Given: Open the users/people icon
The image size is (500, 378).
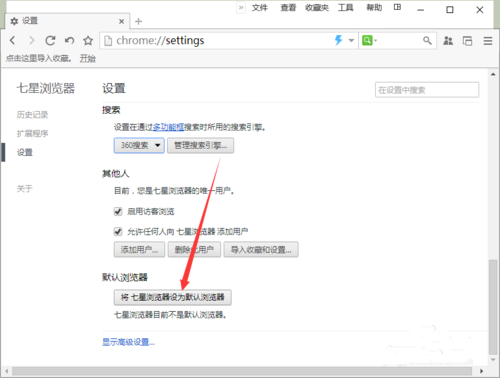Looking at the screenshot, I should pos(448,41).
